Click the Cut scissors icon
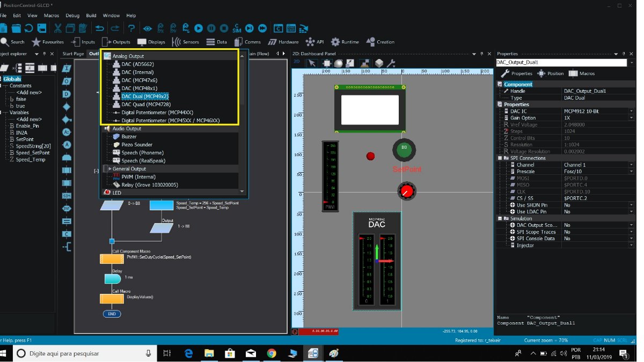The width and height of the screenshot is (644, 362). pos(57,28)
